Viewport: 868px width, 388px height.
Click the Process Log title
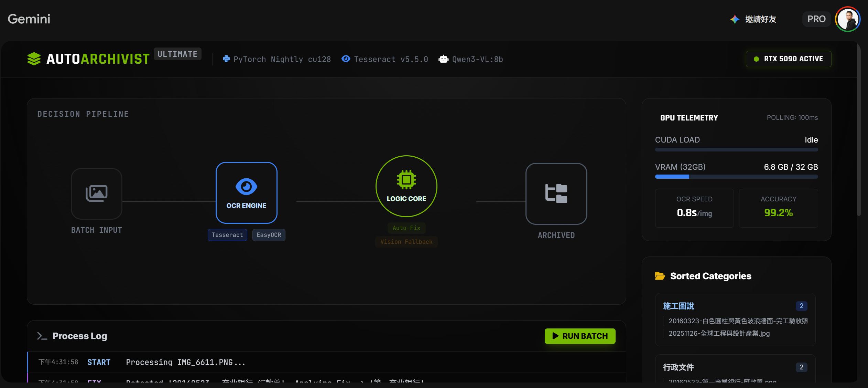click(x=80, y=336)
